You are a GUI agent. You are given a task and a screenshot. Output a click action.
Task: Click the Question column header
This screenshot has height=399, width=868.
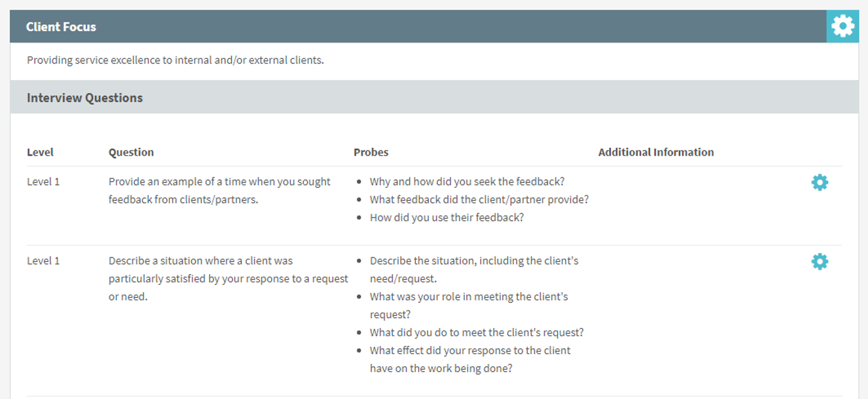point(131,152)
